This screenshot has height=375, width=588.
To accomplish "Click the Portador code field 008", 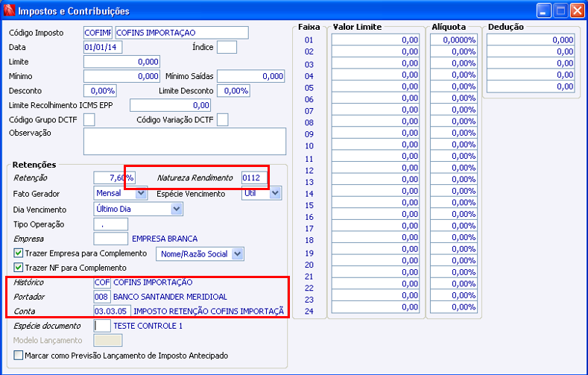I will [x=102, y=297].
